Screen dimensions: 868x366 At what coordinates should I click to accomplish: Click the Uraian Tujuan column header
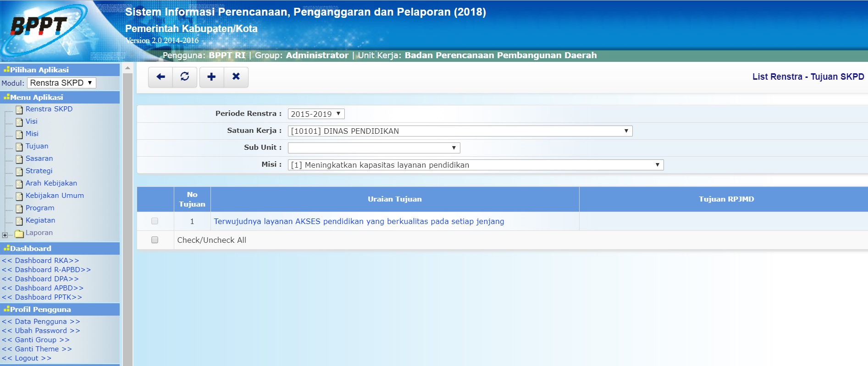pos(395,199)
